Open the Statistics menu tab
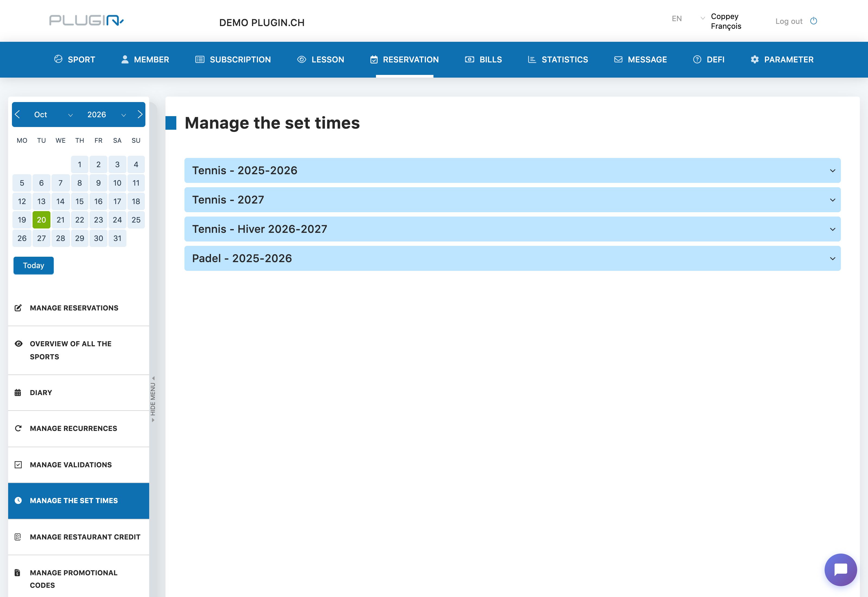868x597 pixels. pos(558,59)
